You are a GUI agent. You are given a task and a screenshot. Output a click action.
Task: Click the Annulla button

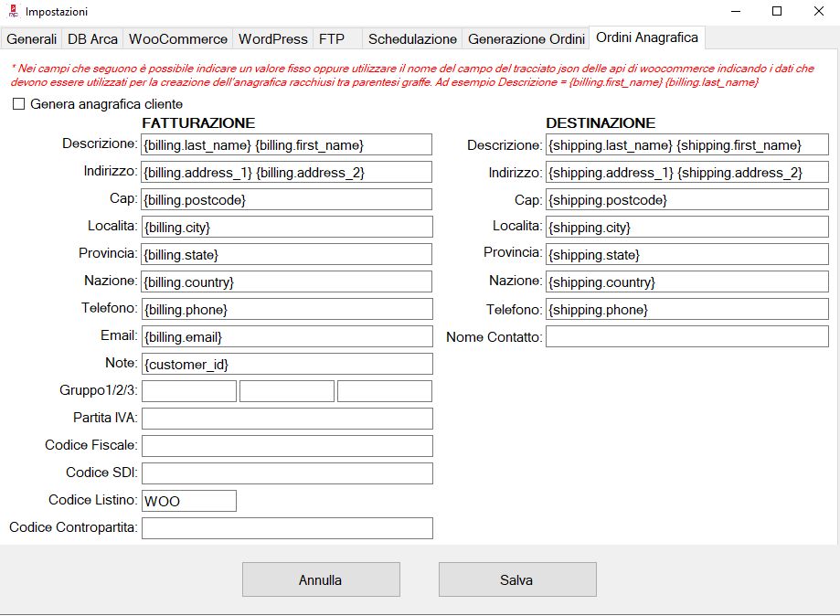pos(321,579)
